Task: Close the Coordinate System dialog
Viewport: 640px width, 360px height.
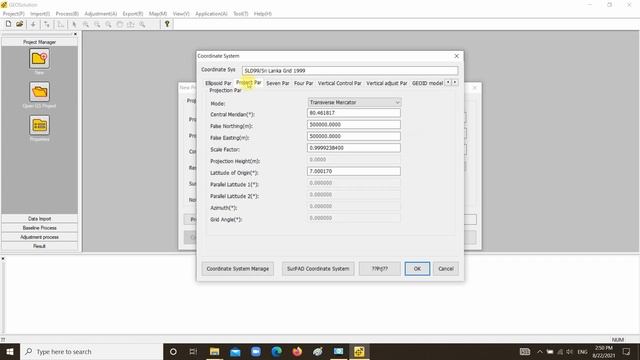Action: pos(456,56)
